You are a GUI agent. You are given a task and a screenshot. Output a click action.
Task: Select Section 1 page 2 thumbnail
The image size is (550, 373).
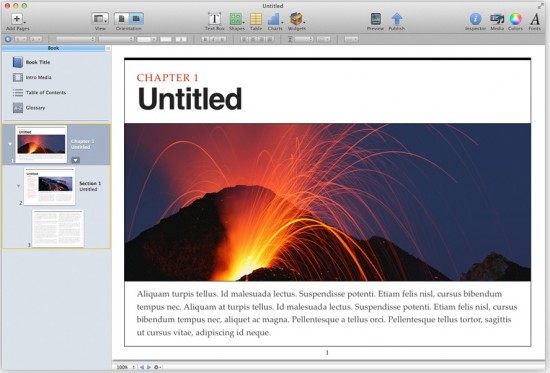click(x=49, y=186)
